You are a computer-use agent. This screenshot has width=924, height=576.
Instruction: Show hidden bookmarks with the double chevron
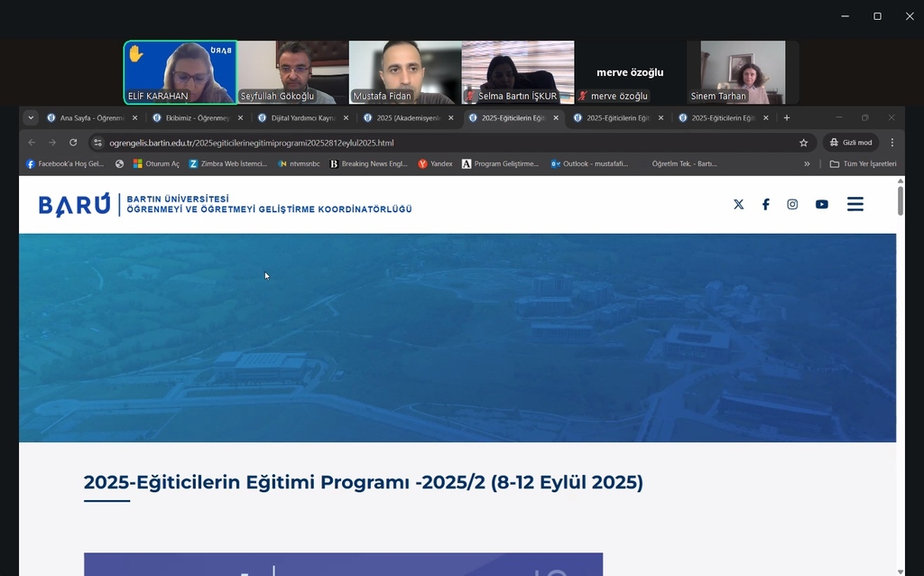point(807,164)
